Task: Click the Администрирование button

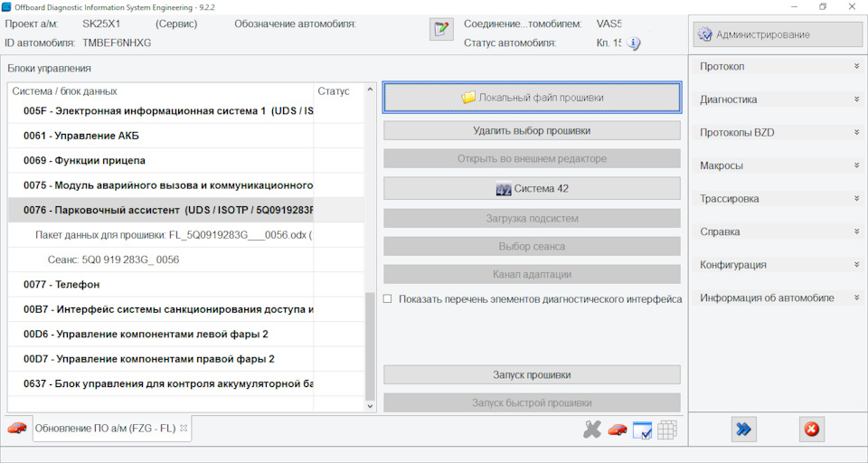Action: pos(778,34)
